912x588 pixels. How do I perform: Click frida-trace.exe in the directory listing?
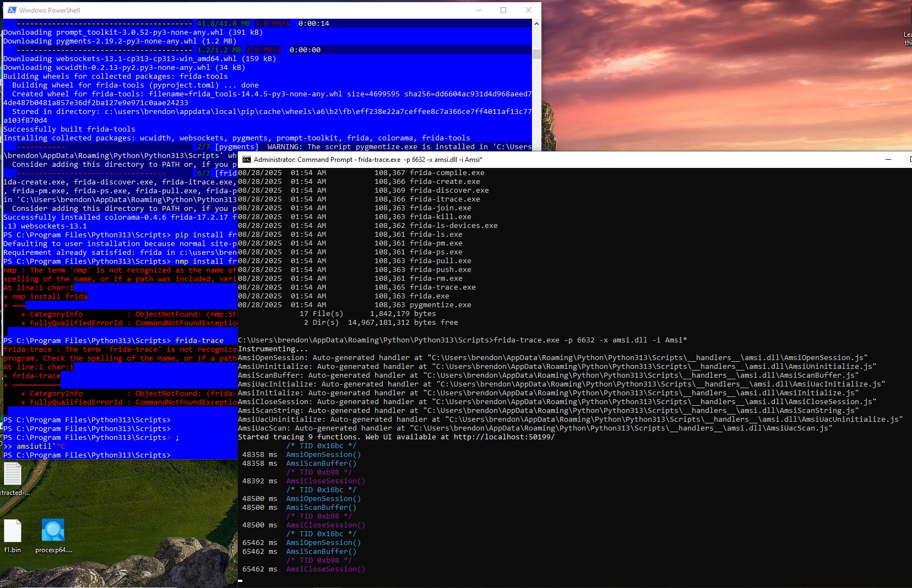click(x=442, y=287)
